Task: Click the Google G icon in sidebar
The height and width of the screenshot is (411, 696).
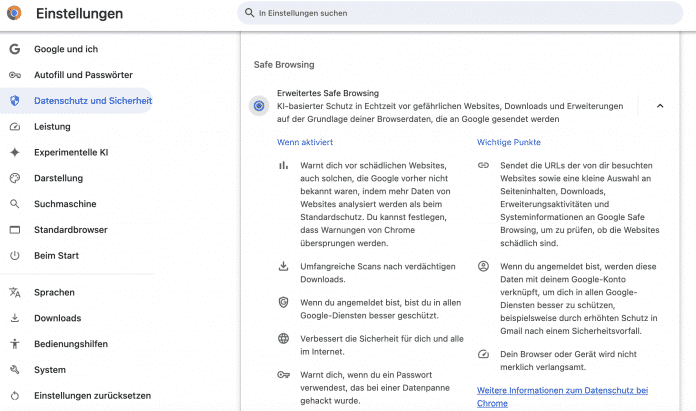Action: pos(15,49)
